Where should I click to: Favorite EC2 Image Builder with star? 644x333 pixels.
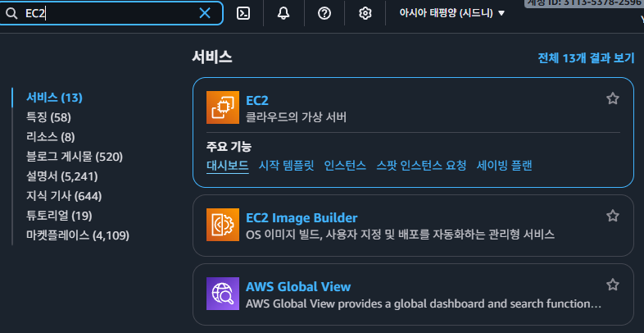tap(612, 216)
